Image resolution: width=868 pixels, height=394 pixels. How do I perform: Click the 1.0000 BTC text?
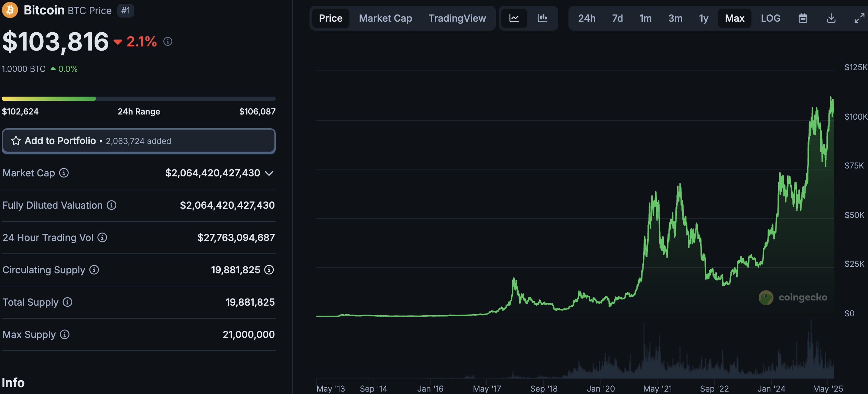(x=24, y=69)
